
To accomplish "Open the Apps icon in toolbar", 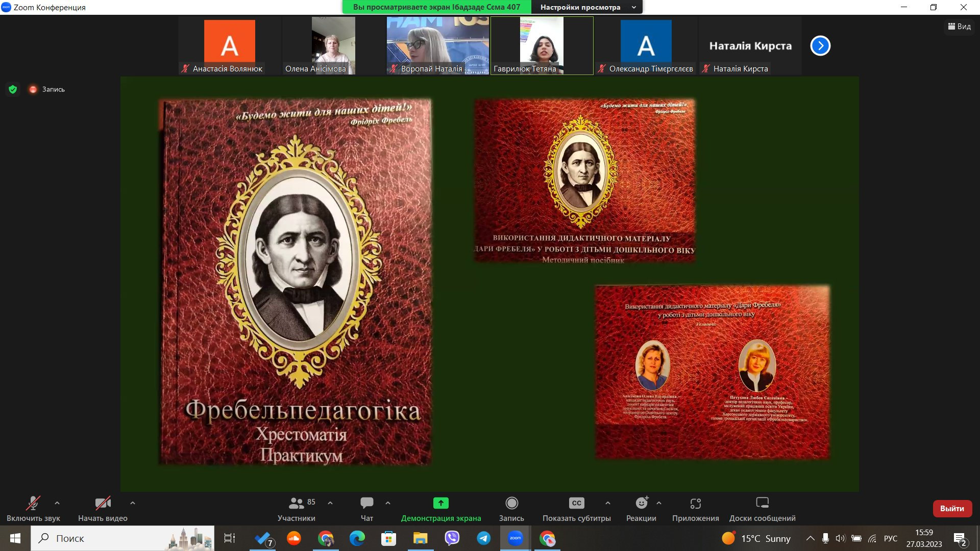I will click(695, 504).
